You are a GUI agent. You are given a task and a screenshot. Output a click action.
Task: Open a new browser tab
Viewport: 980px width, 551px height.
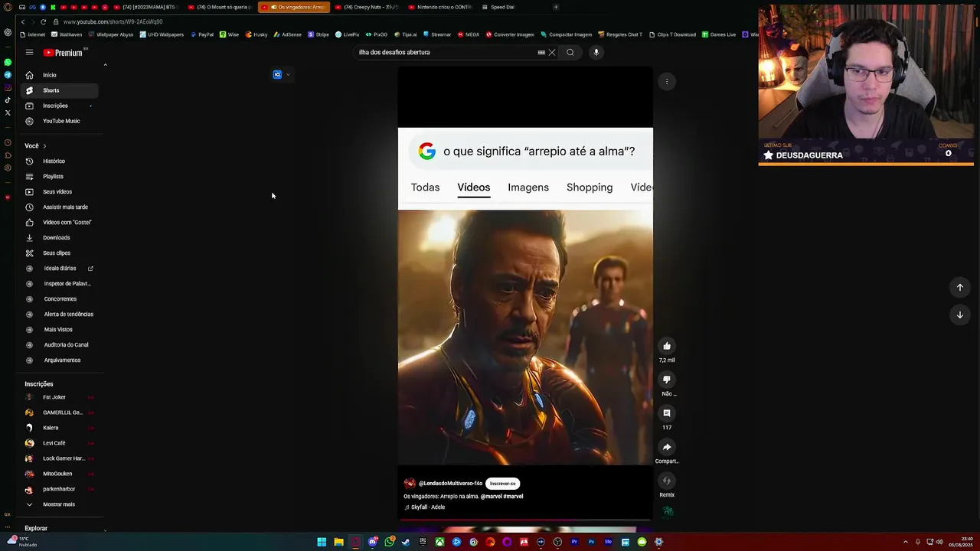point(556,7)
